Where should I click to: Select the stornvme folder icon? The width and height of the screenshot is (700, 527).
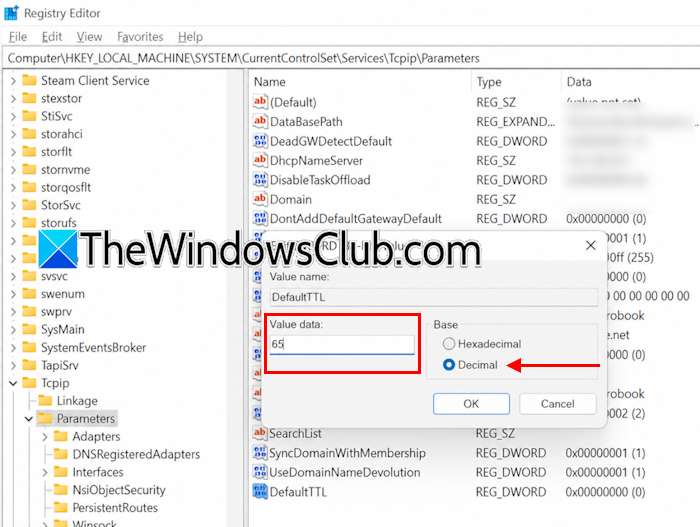click(29, 169)
